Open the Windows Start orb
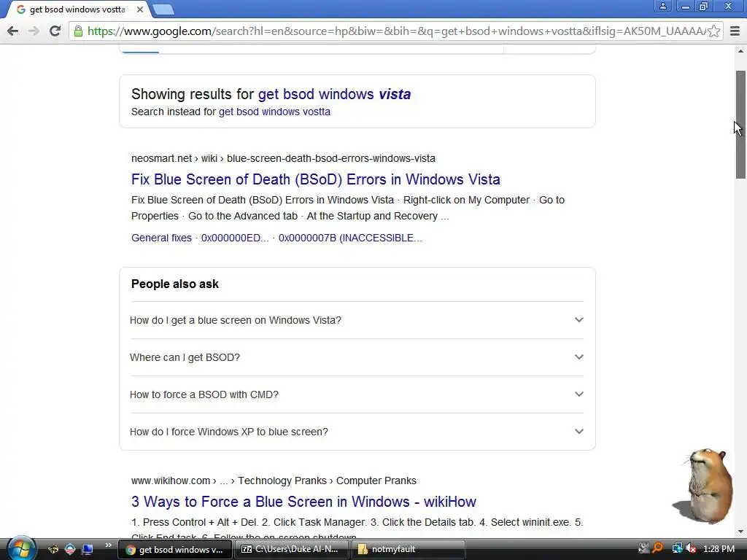Viewport: 747px width, 560px height. [21, 548]
